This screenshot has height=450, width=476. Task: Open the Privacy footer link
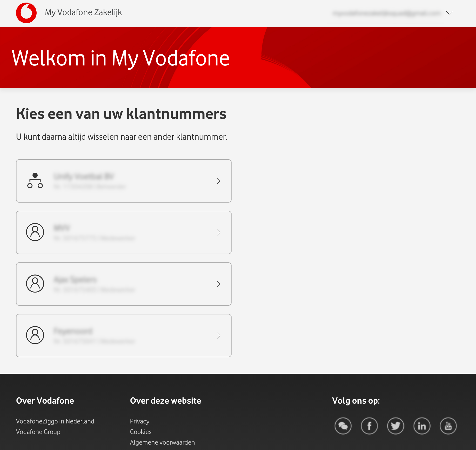tap(139, 421)
